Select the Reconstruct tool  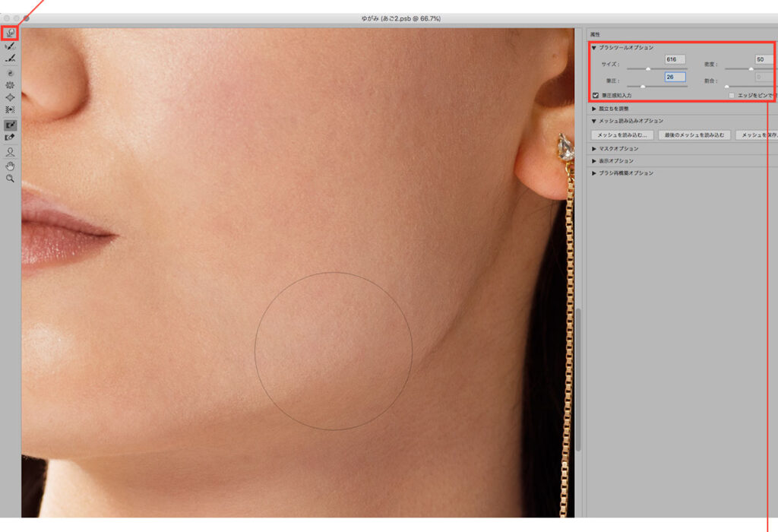[10, 46]
